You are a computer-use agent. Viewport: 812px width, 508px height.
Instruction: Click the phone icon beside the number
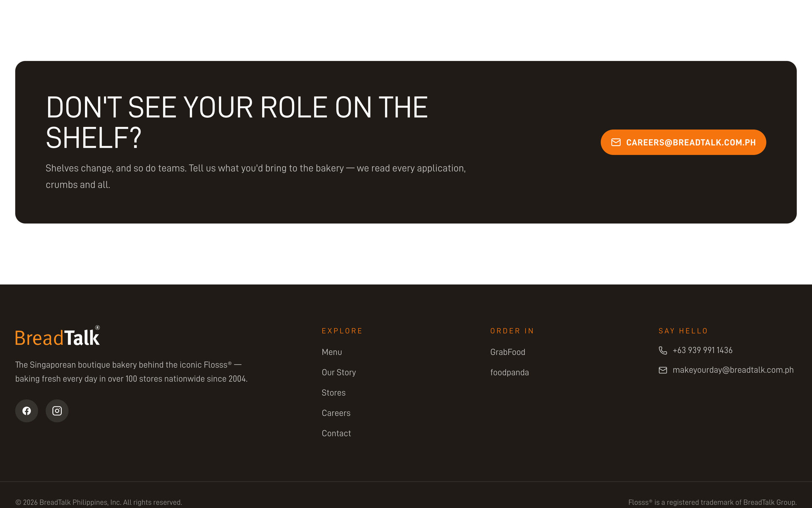click(x=663, y=350)
